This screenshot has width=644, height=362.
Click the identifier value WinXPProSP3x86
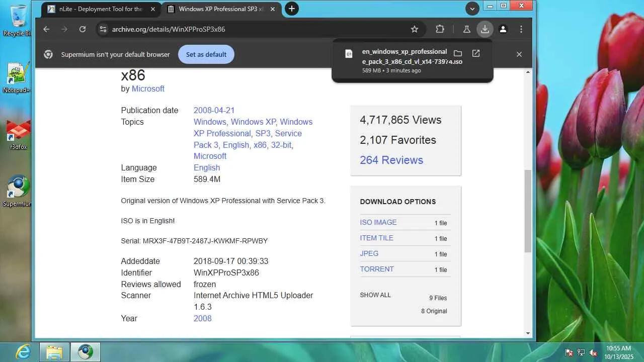point(226,273)
